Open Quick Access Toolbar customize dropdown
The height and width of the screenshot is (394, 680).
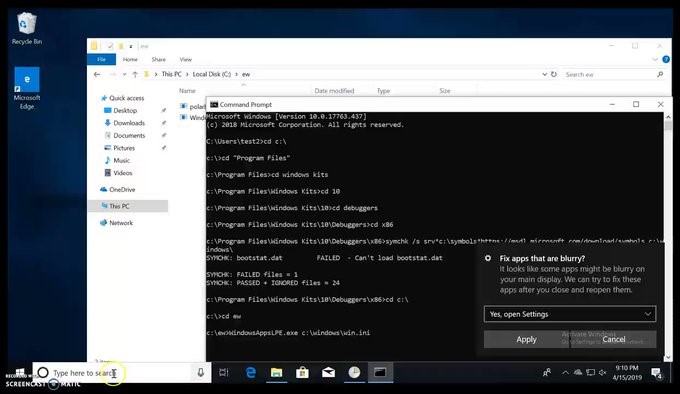(131, 46)
